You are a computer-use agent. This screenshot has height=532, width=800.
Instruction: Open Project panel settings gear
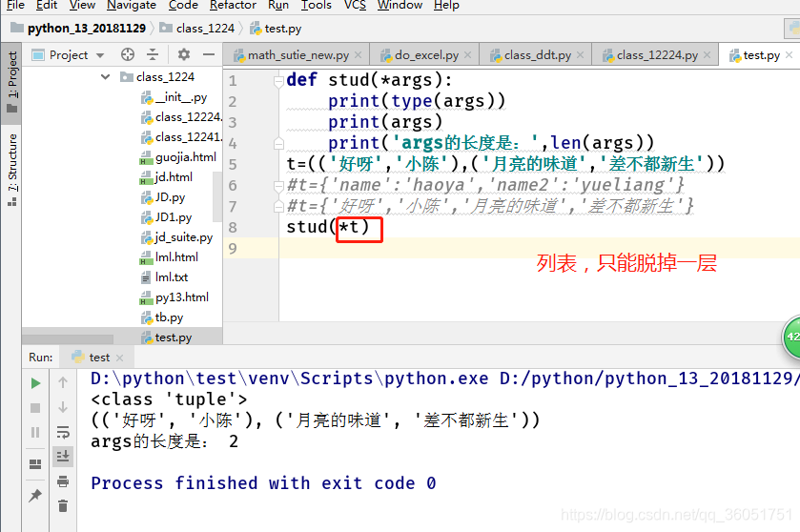[184, 54]
